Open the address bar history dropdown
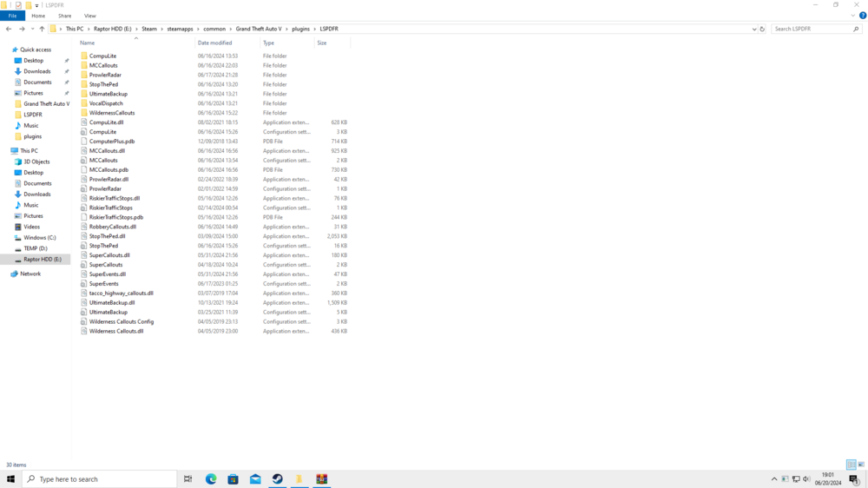The image size is (868, 488). click(x=754, y=29)
